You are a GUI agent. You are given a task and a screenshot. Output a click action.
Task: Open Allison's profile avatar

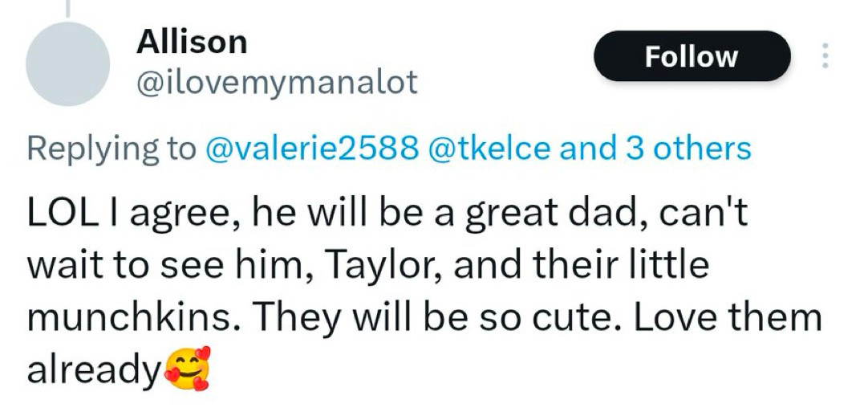pos(67,63)
